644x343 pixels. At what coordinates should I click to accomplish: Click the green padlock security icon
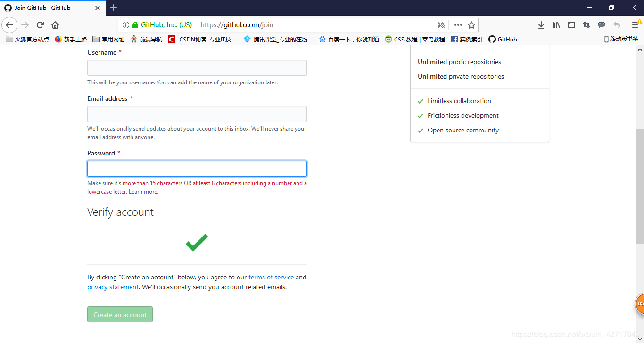point(135,25)
